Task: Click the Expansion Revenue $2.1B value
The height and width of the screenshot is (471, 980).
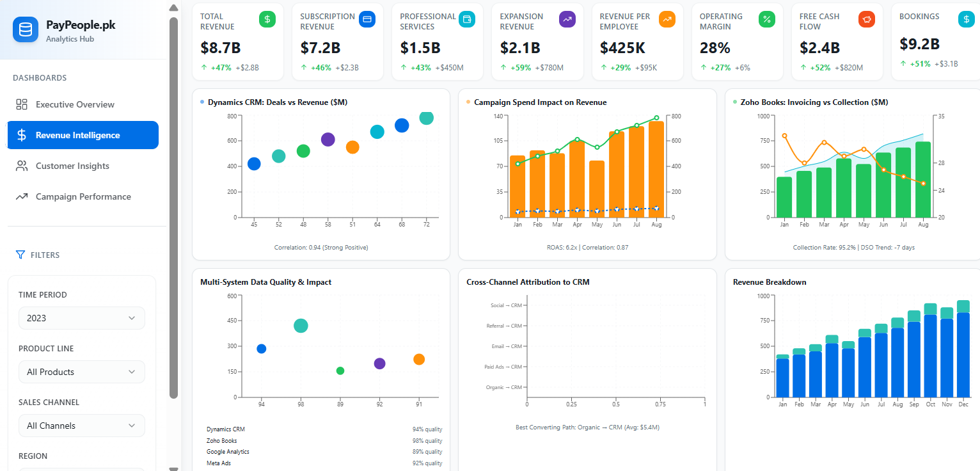Action: click(520, 48)
